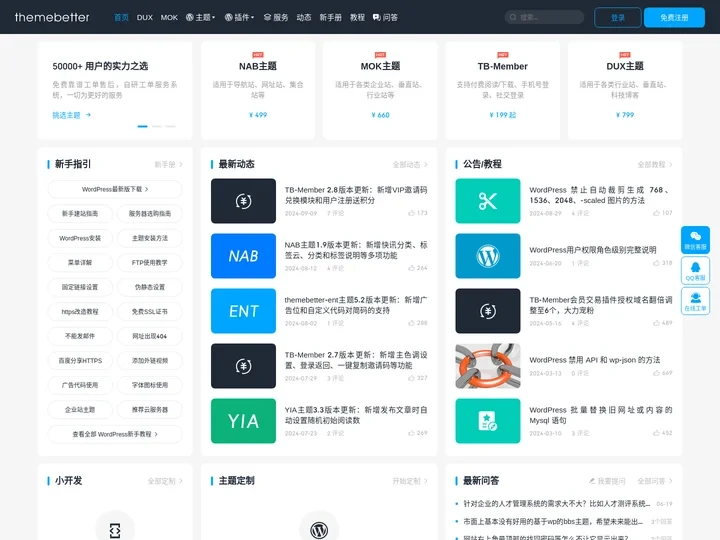Like the user roles article (318)
720x540 pixels.
coord(663,263)
